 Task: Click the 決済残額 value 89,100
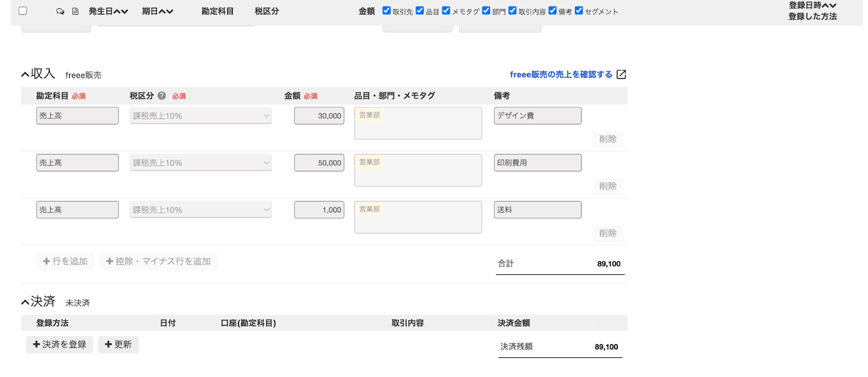pyautogui.click(x=606, y=347)
